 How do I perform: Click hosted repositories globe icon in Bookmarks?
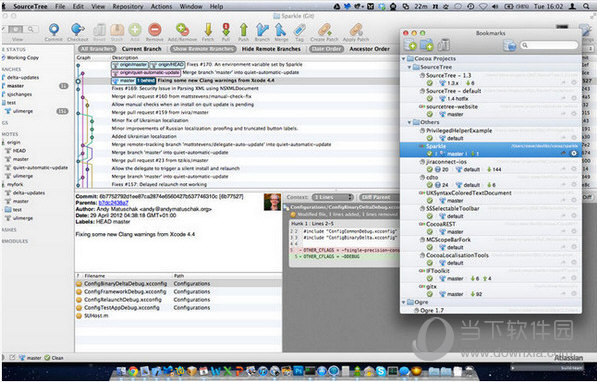(x=510, y=46)
